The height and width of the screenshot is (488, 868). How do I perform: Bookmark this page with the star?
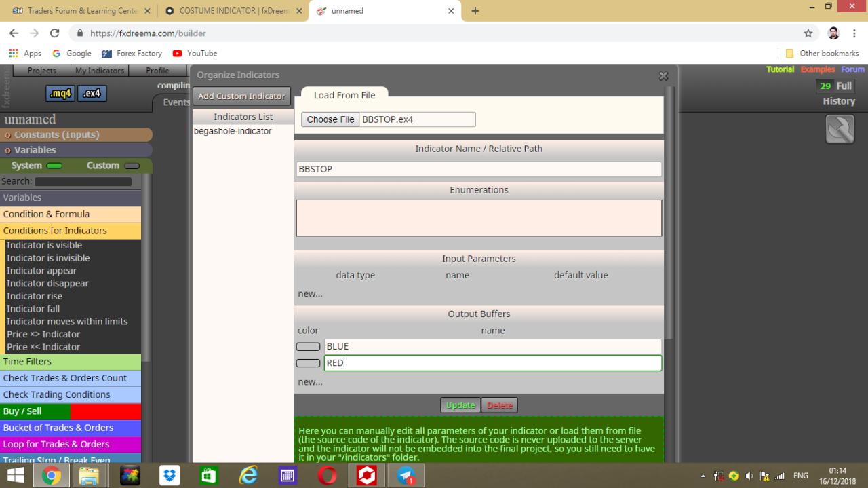pyautogui.click(x=808, y=33)
